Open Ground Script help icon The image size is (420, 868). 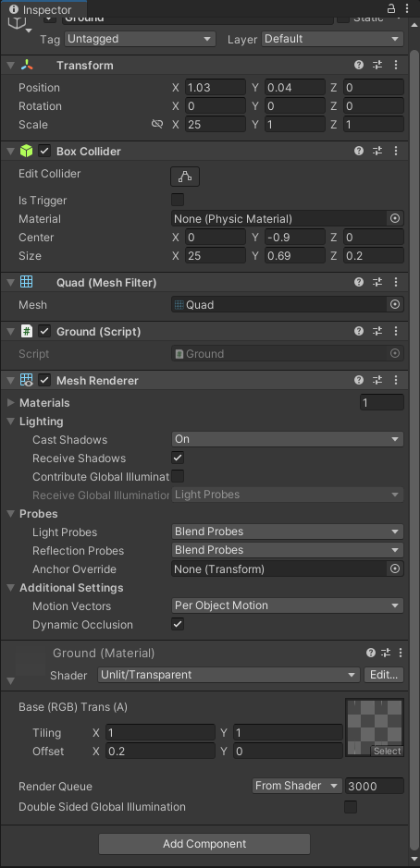pyautogui.click(x=359, y=331)
